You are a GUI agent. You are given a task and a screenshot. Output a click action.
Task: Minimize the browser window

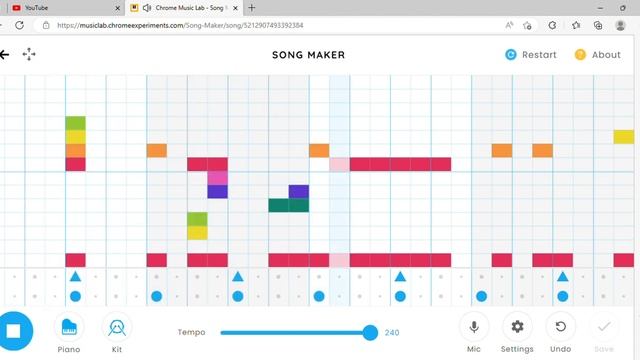pyautogui.click(x=600, y=8)
